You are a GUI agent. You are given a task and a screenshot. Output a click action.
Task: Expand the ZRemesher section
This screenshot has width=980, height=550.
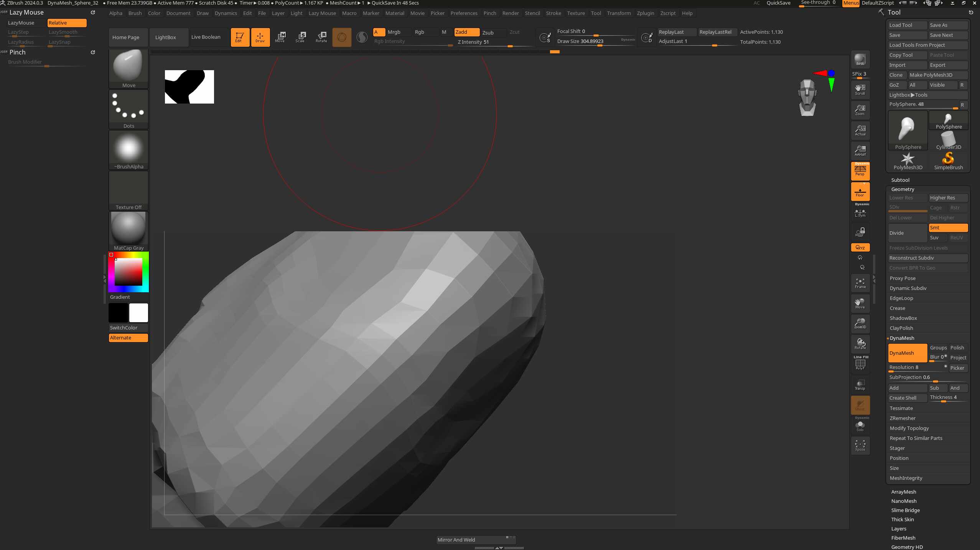coord(902,418)
